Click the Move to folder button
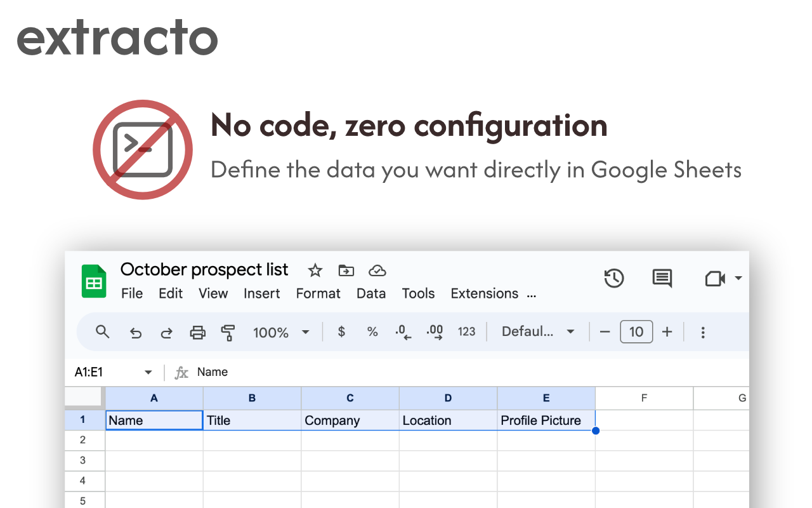Image resolution: width=812 pixels, height=508 pixels. pyautogui.click(x=346, y=270)
